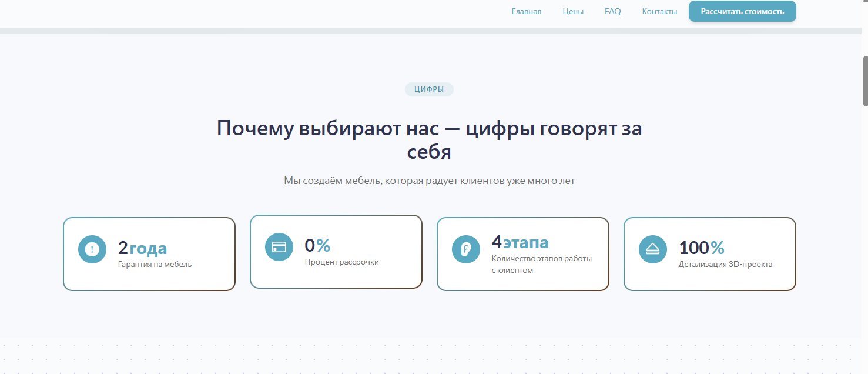Click the ЦИФРЫ badge label

[x=429, y=89]
